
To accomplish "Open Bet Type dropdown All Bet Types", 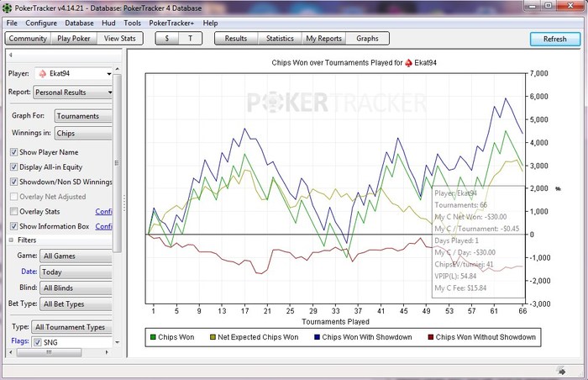I will click(76, 304).
